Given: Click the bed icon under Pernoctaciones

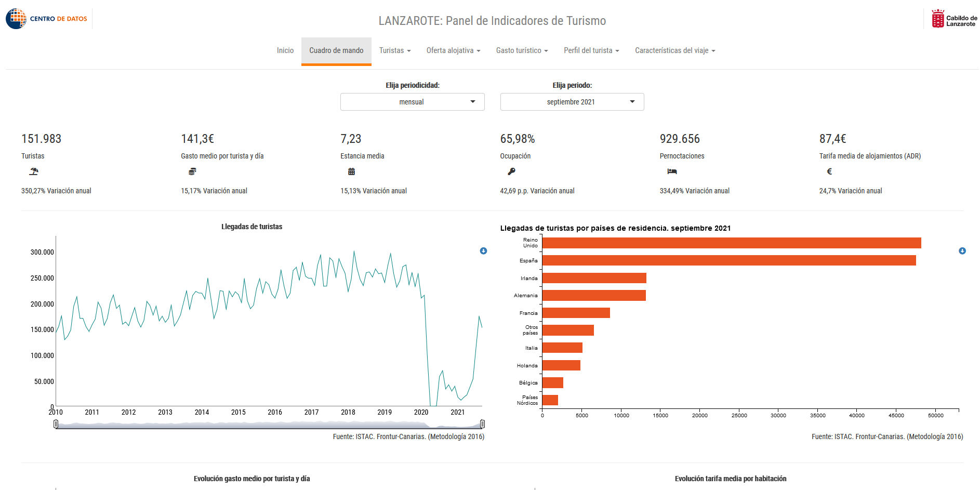Looking at the screenshot, I should 672,171.
